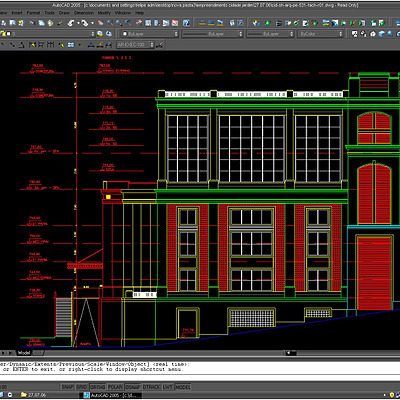Click the Undo arrow icon
The height and width of the screenshot is (400, 400).
pos(71,23)
